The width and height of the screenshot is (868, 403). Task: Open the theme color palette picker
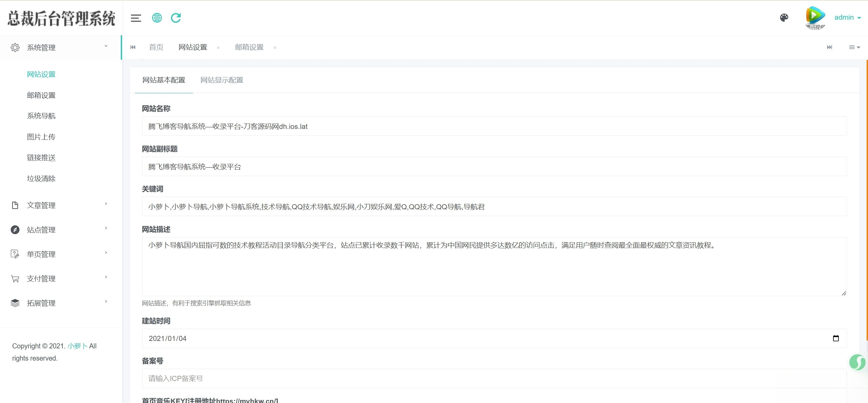click(784, 17)
